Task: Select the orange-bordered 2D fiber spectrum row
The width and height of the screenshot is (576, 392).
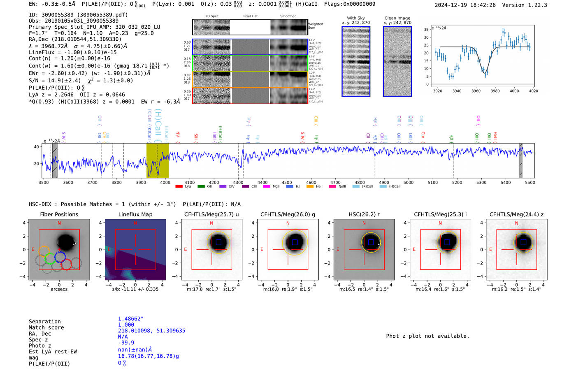Action: point(250,79)
